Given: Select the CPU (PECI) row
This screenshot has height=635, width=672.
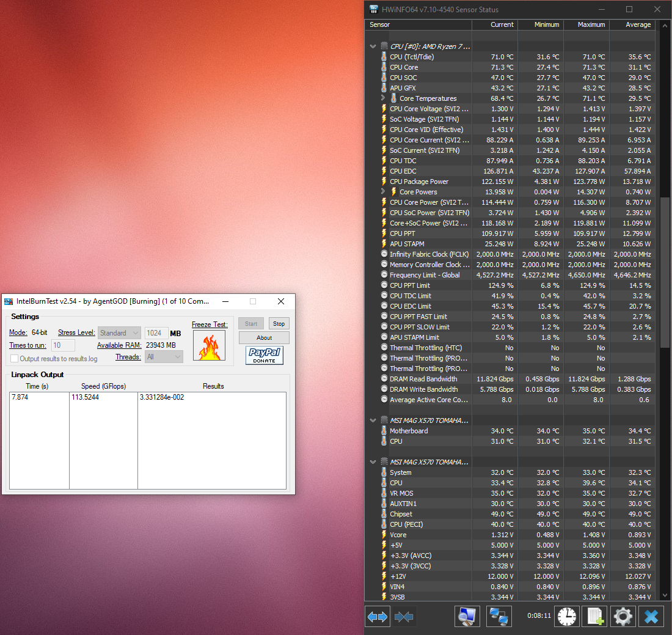Looking at the screenshot, I should point(510,524).
